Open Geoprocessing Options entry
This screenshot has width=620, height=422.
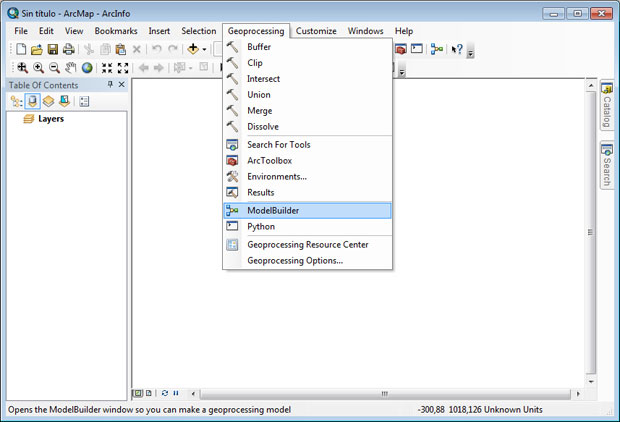(308, 261)
